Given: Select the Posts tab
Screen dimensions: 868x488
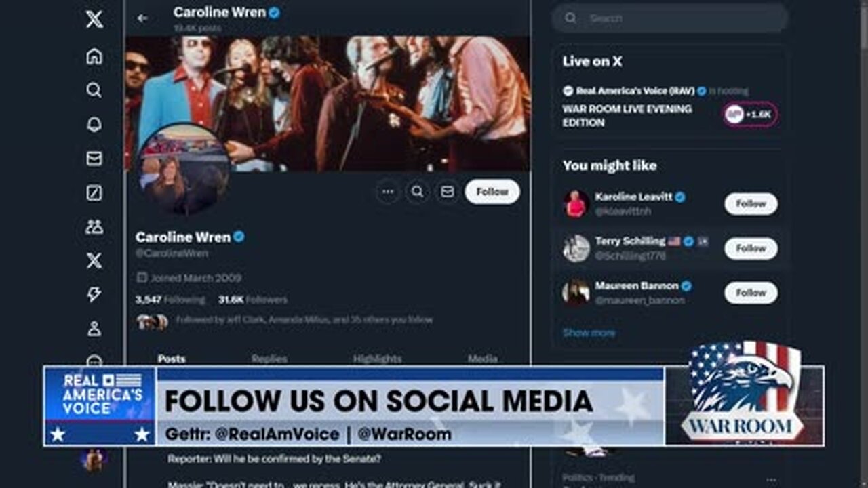Looking at the screenshot, I should (x=172, y=359).
